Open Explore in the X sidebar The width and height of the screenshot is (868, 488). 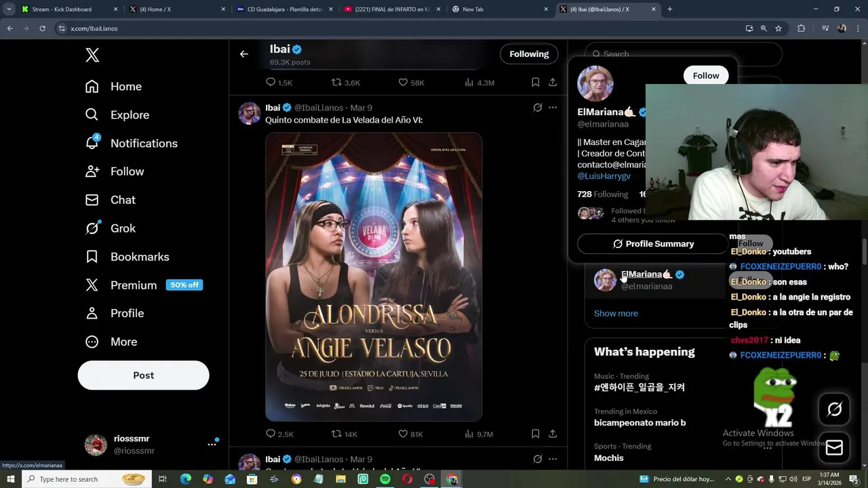click(117, 115)
